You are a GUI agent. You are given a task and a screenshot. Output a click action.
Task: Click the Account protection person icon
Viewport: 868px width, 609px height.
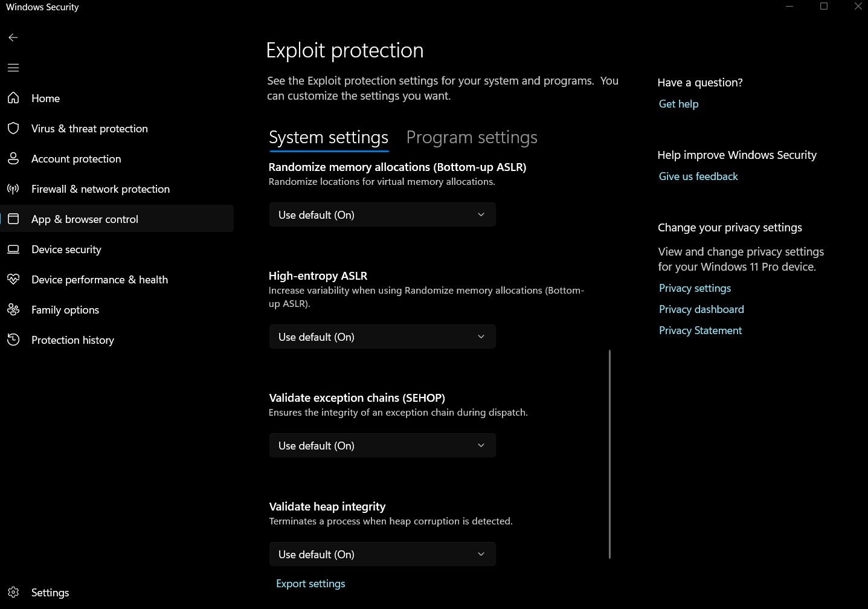[x=13, y=158]
